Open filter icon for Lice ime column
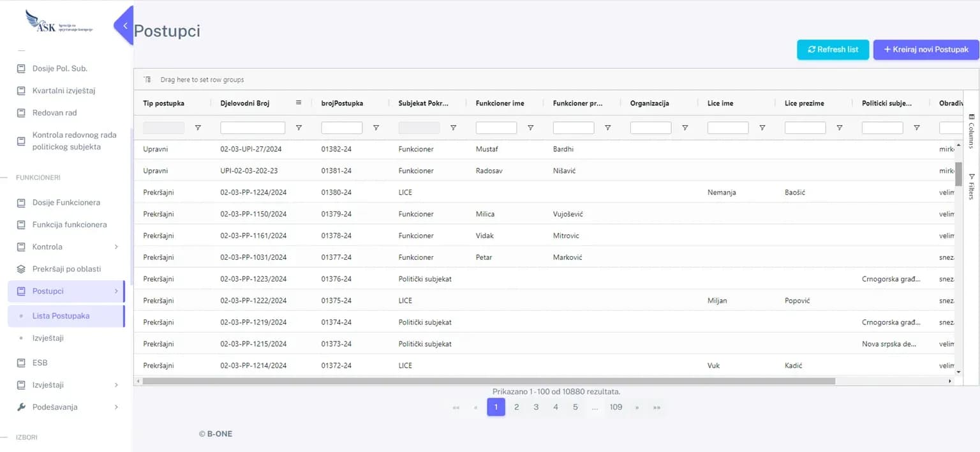 pyautogui.click(x=762, y=128)
